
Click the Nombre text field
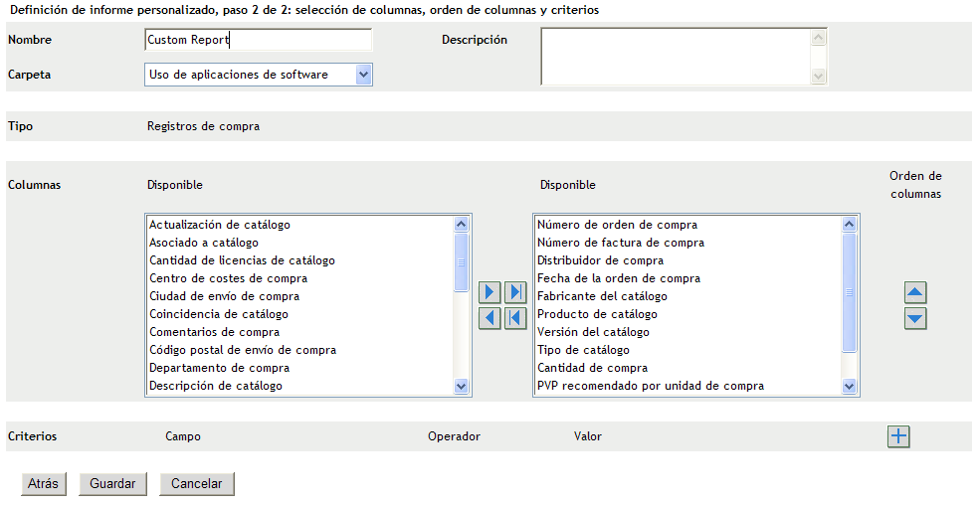pos(258,40)
